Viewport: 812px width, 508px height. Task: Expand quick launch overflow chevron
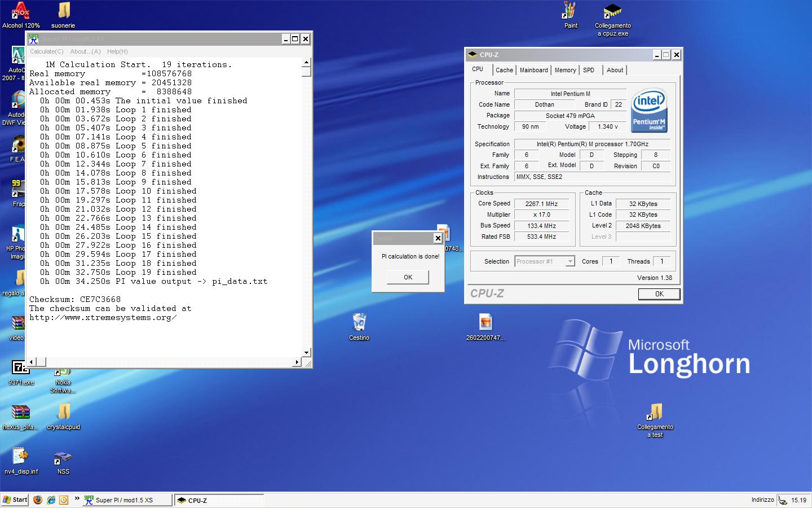click(x=77, y=498)
